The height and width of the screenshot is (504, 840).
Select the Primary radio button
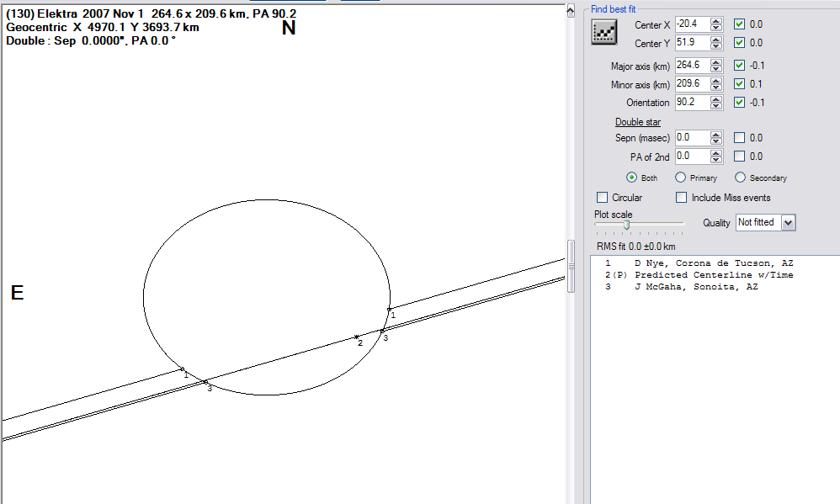coord(680,178)
